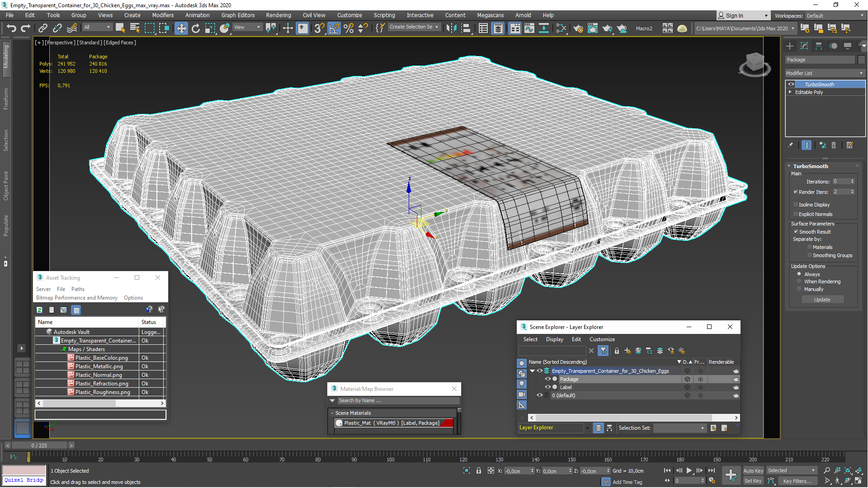This screenshot has height=488, width=868.
Task: Open the Key Filters dialog button
Action: tap(797, 481)
